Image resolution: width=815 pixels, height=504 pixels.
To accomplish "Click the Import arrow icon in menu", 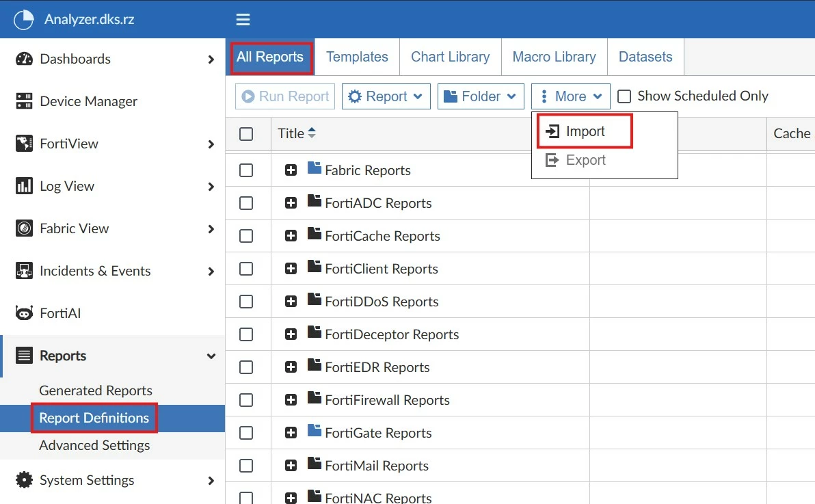I will point(552,131).
